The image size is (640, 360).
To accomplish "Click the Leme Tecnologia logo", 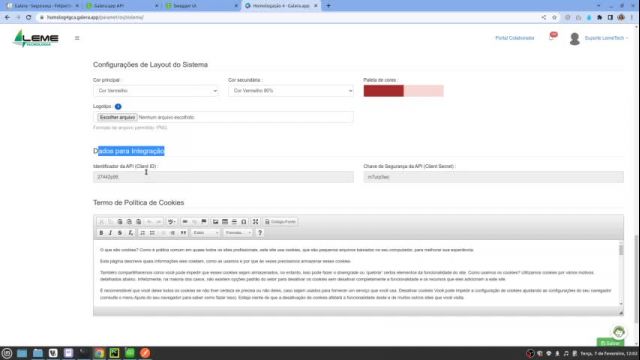I will (x=36, y=39).
